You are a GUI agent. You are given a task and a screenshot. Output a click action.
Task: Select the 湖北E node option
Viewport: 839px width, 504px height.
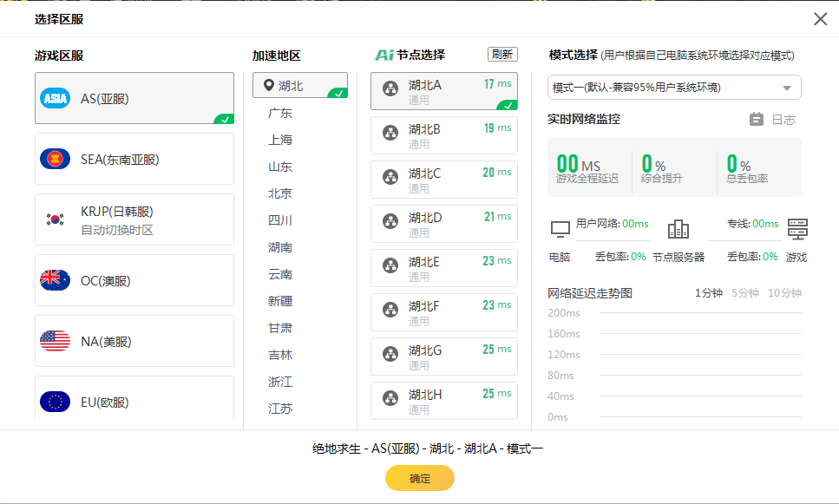pos(443,268)
